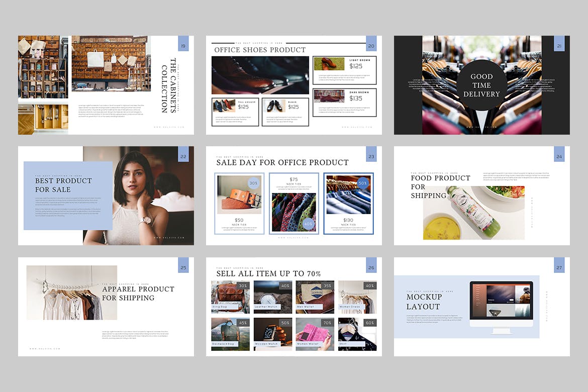
Task: Click the 70% badge on Women Wallet
Action: click(327, 323)
